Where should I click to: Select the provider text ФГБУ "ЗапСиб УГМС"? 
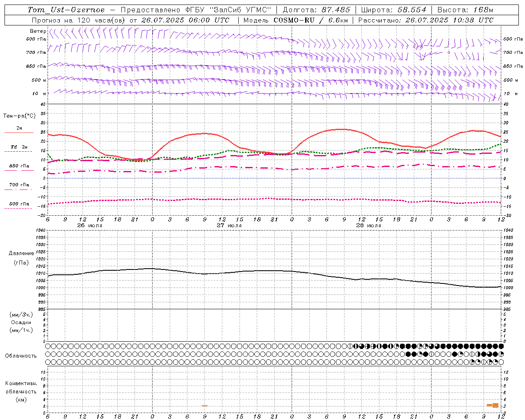(228, 10)
